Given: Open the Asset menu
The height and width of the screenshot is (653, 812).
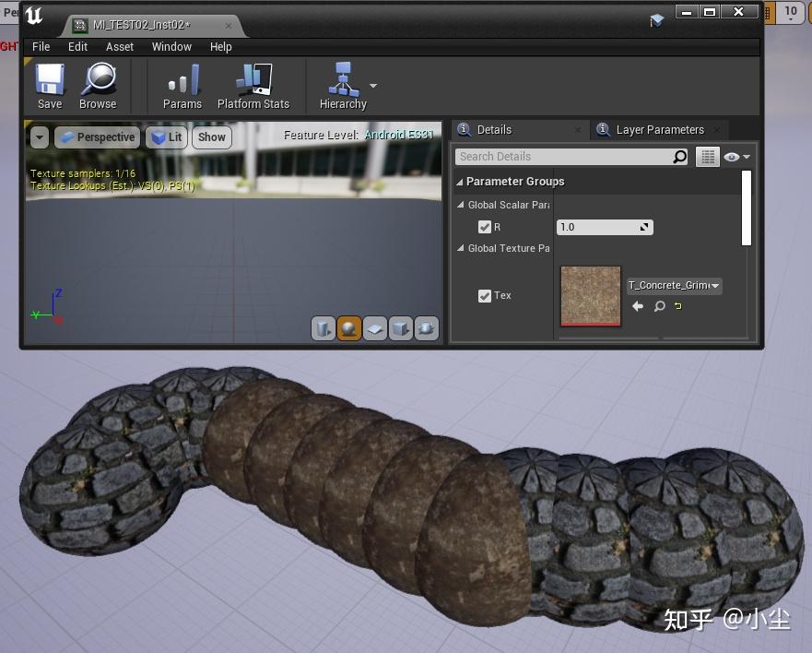Looking at the screenshot, I should coord(120,46).
